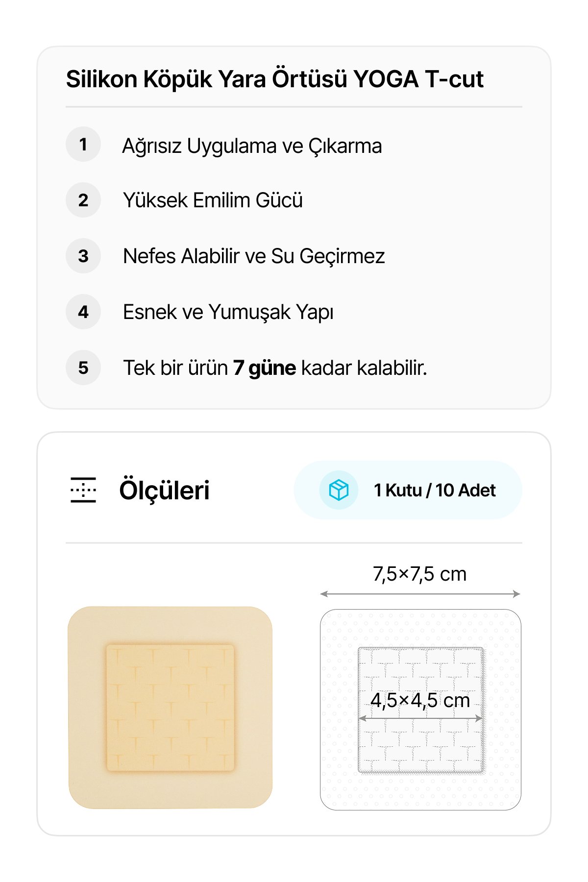Viewport: 588px width, 882px height.
Task: Click the 4,5×4,5 cm label in diagram
Action: tap(420, 701)
